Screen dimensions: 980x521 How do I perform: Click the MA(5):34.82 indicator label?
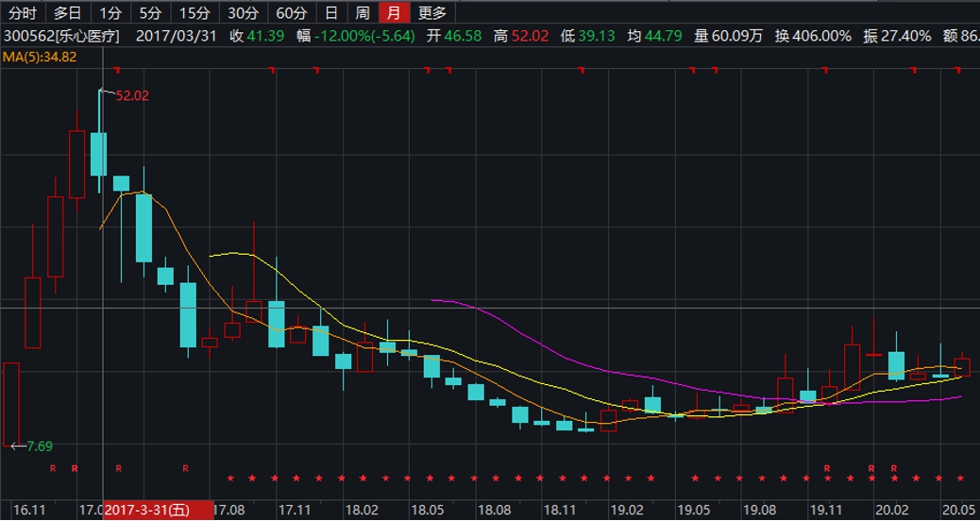tap(40, 57)
